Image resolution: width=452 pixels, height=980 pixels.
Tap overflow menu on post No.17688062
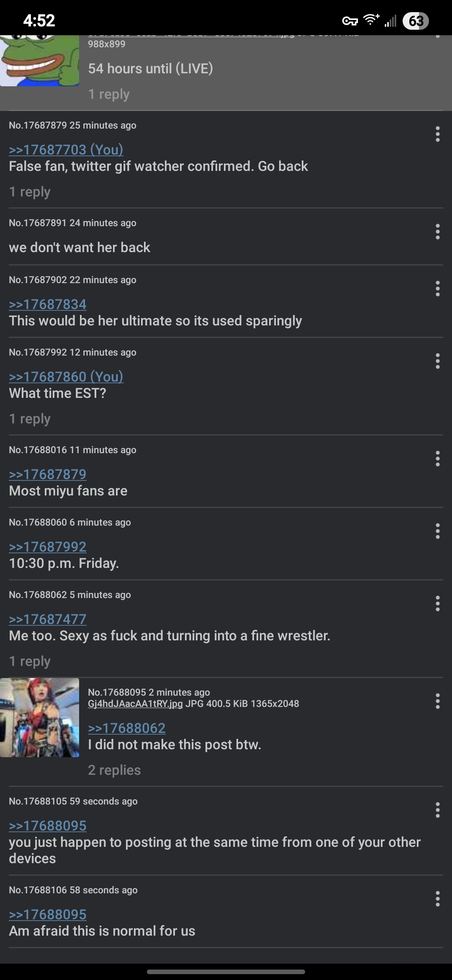437,603
